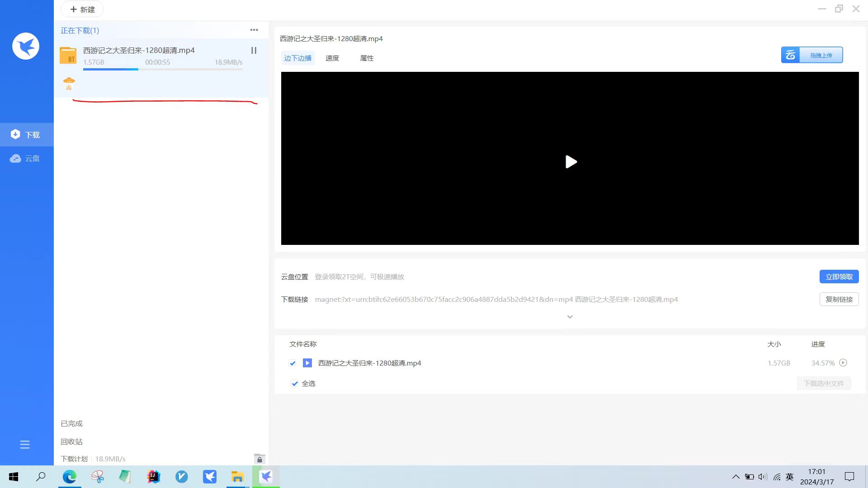The width and height of the screenshot is (868, 488).
Task: Click the download progress bar in task list
Action: point(163,69)
